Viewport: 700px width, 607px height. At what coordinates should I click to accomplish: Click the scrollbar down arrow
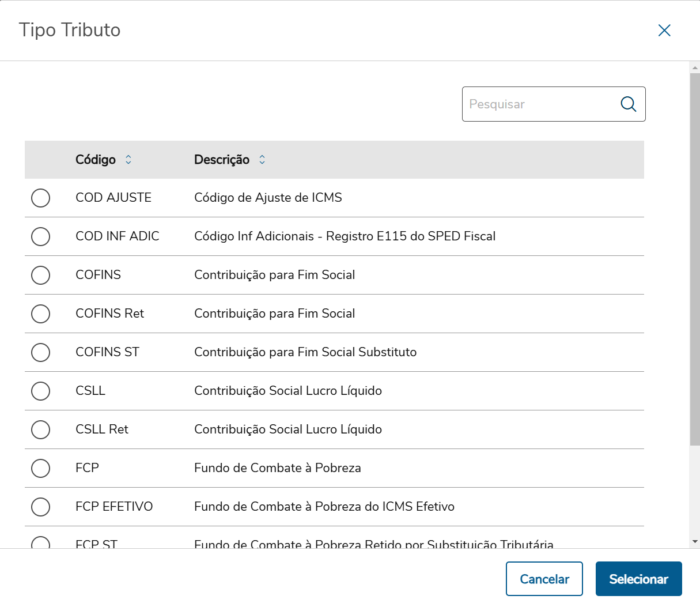pyautogui.click(x=695, y=542)
